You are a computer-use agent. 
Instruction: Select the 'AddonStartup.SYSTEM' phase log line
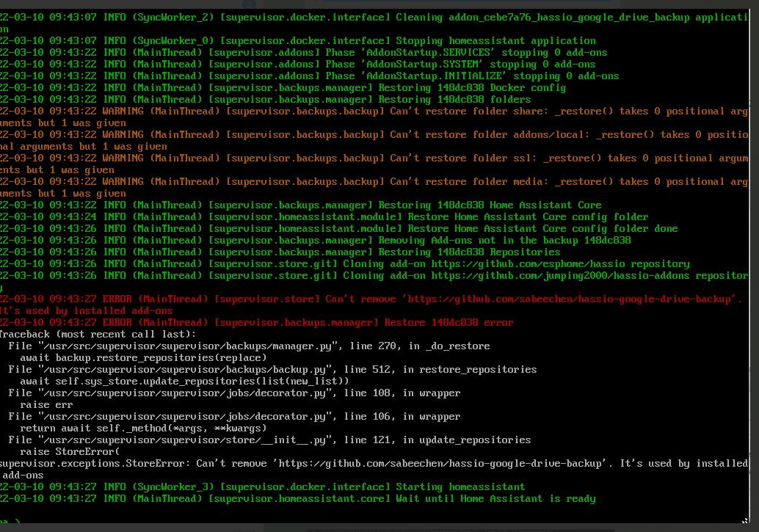pos(298,65)
